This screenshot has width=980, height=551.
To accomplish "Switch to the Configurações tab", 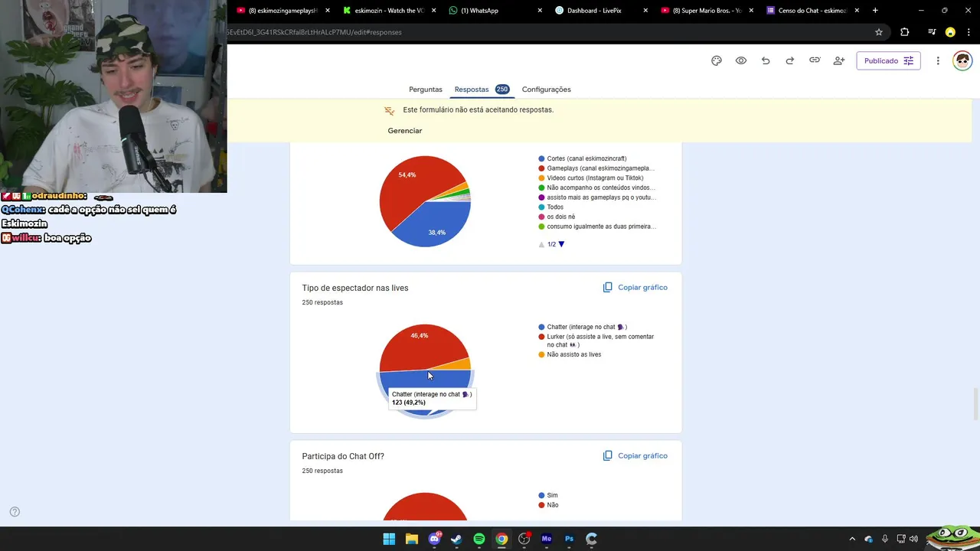I will (546, 90).
